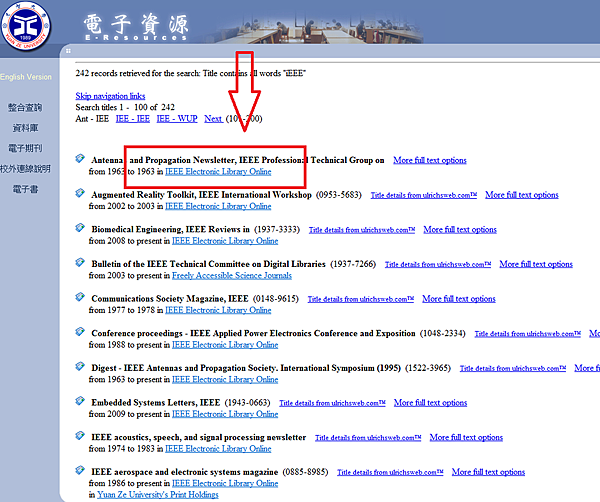Open Yuan Ze University's Print Holdings link
Screen dimensions: 600x502
click(158, 495)
